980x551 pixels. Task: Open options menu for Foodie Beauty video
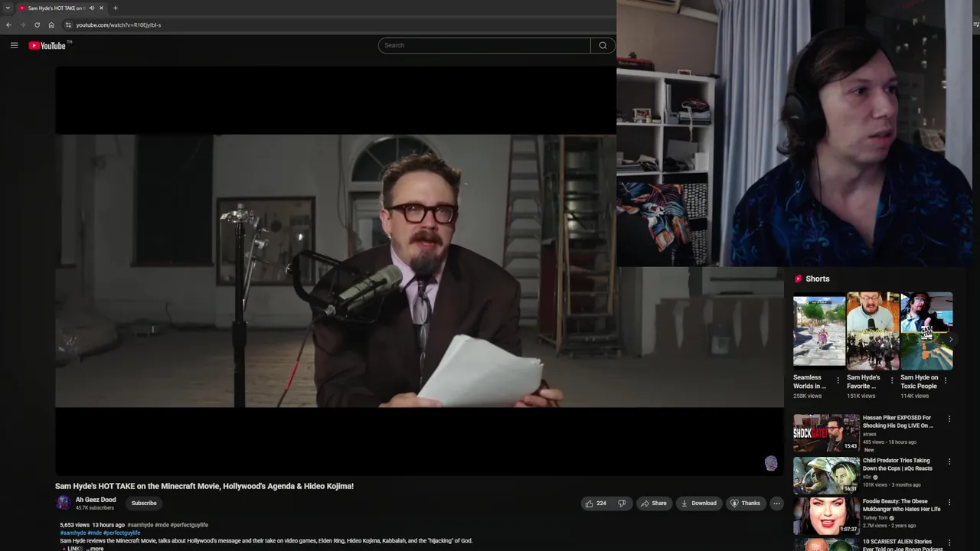pos(949,503)
